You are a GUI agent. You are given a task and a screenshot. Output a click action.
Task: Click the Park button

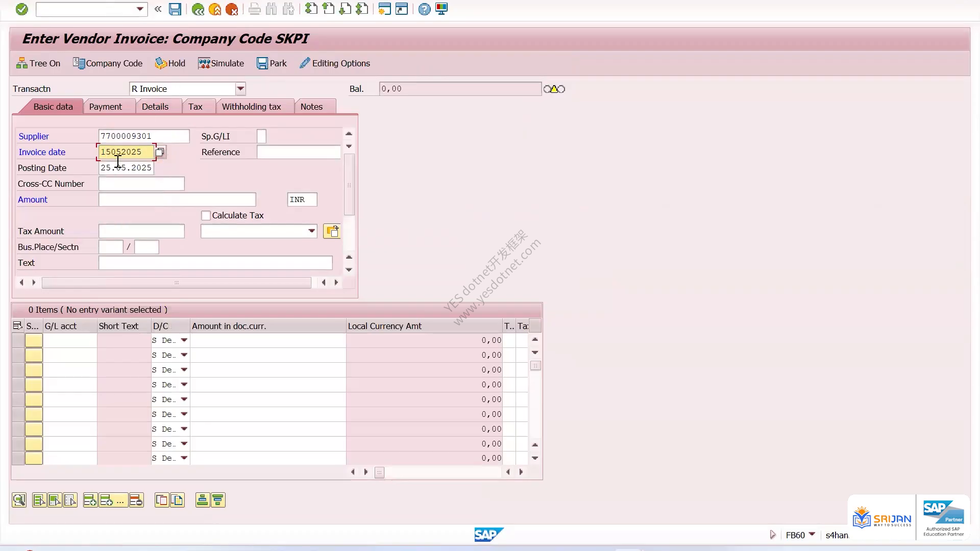272,63
